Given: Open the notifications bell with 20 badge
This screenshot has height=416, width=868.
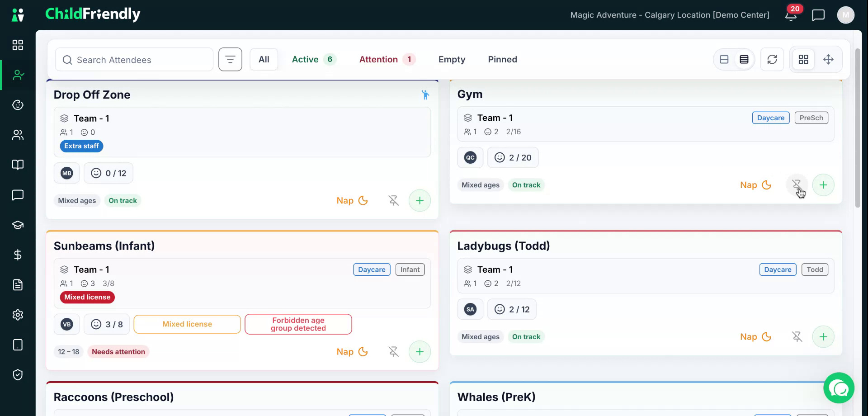Looking at the screenshot, I should [791, 15].
